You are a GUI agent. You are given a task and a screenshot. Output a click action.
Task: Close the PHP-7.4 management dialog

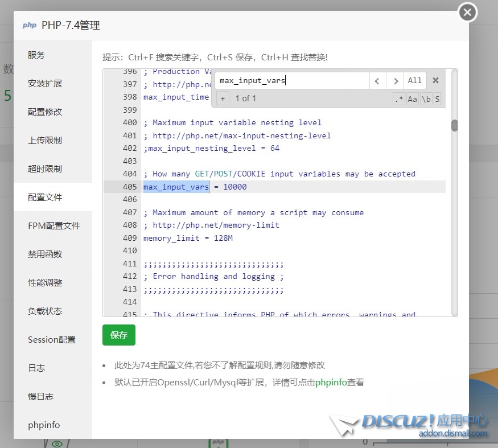tap(467, 12)
